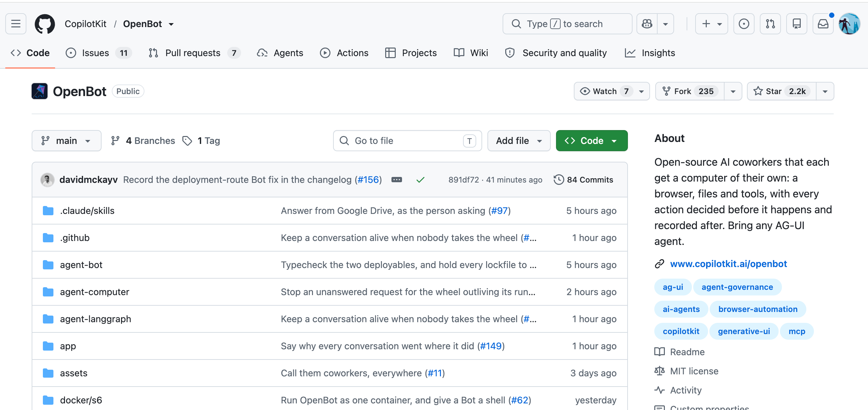Switch to the Security and quality tab
This screenshot has width=868, height=410.
tap(556, 53)
